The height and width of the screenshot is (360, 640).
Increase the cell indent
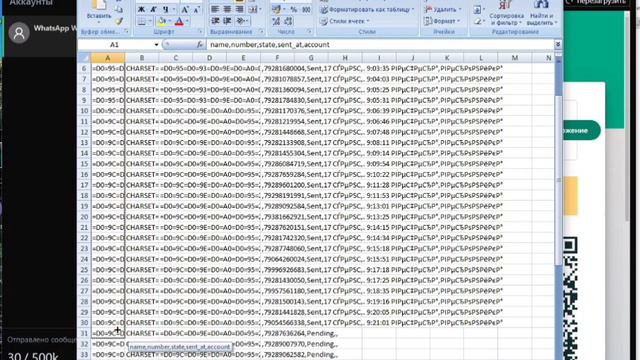click(x=227, y=21)
